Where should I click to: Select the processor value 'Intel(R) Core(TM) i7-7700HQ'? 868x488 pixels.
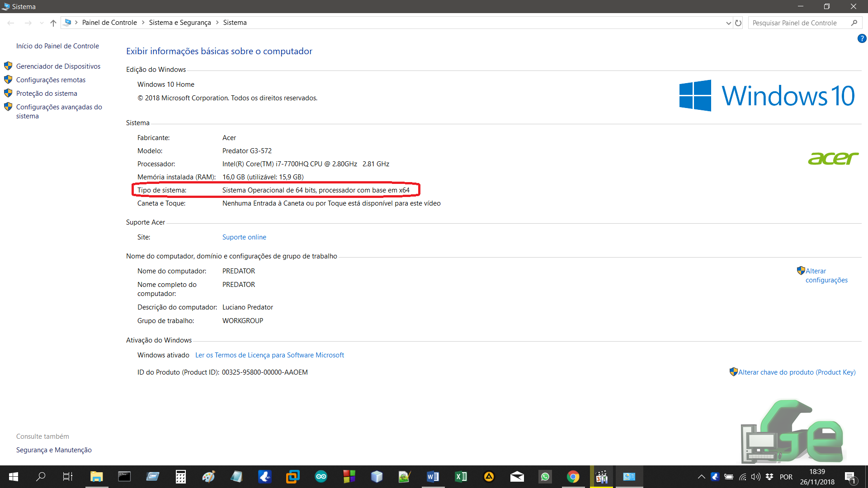265,164
